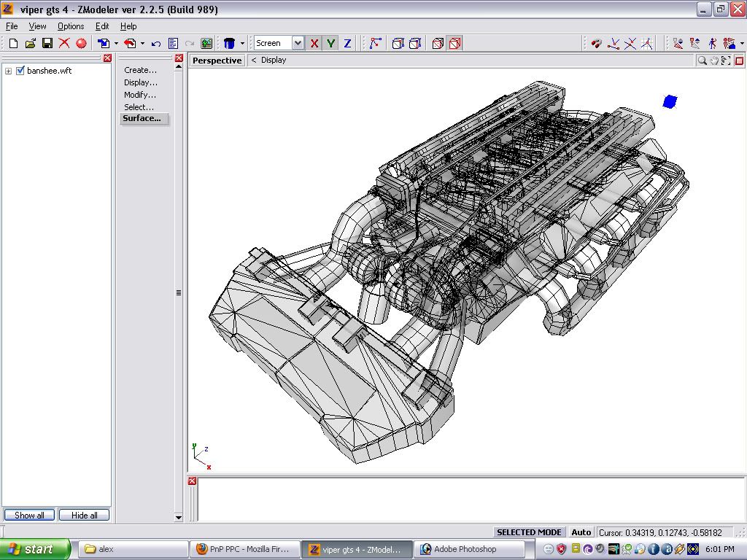This screenshot has width=747, height=560.
Task: Open the dropdown arrow beside the paint bucket
Action: [242, 44]
